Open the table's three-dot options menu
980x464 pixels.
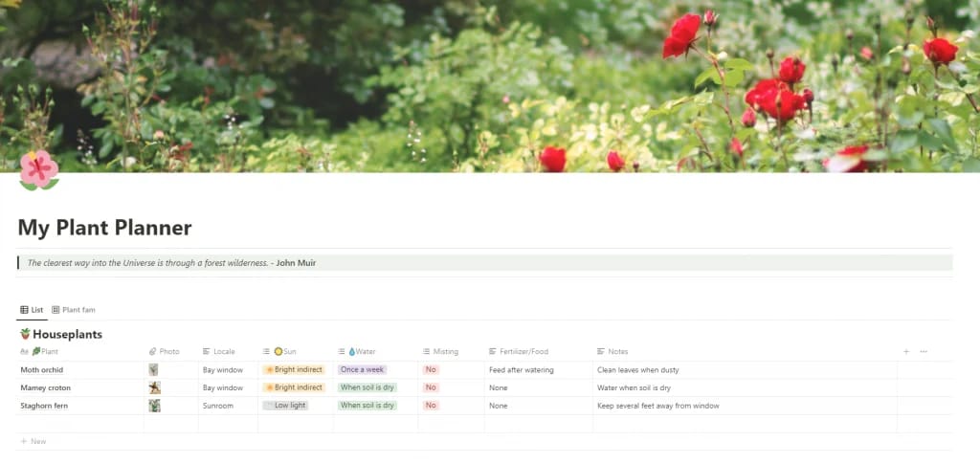coord(924,352)
